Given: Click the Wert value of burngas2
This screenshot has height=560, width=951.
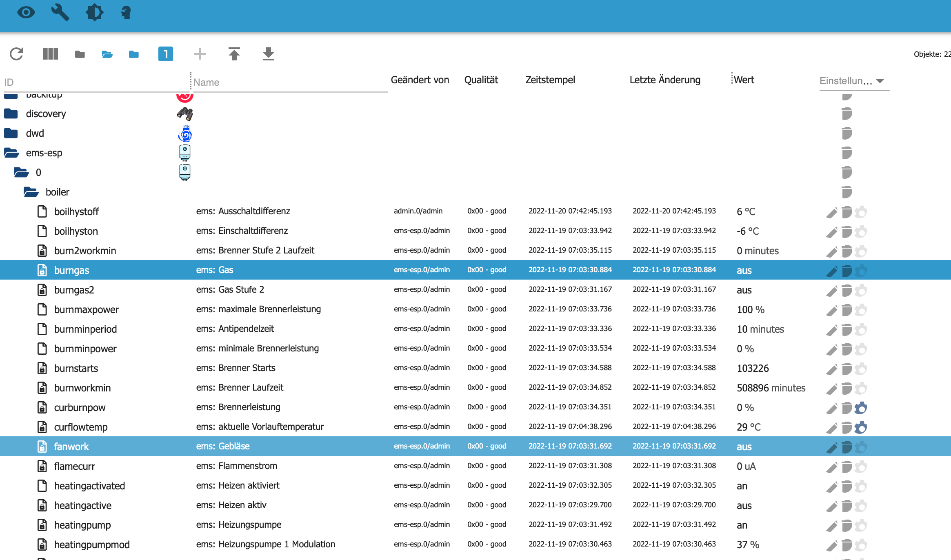Looking at the screenshot, I should click(x=744, y=290).
